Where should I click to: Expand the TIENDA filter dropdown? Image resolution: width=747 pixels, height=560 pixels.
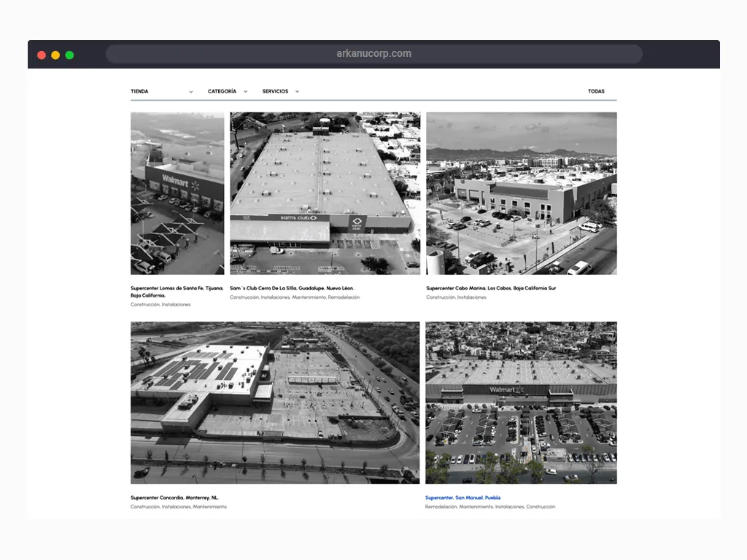[x=161, y=91]
